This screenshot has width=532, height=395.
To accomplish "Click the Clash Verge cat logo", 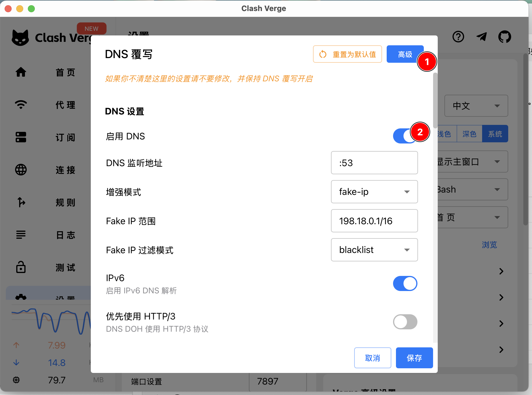I will [x=20, y=38].
